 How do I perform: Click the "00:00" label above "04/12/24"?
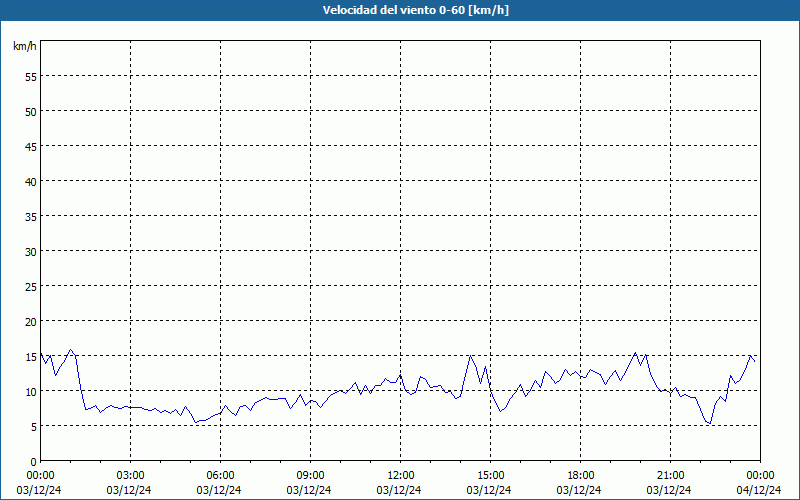pyautogui.click(x=760, y=476)
